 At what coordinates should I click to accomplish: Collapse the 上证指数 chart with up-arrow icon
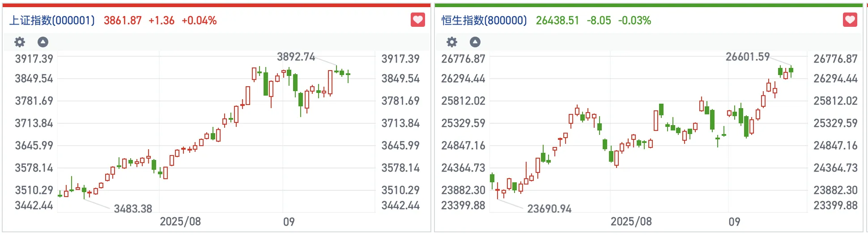43,42
